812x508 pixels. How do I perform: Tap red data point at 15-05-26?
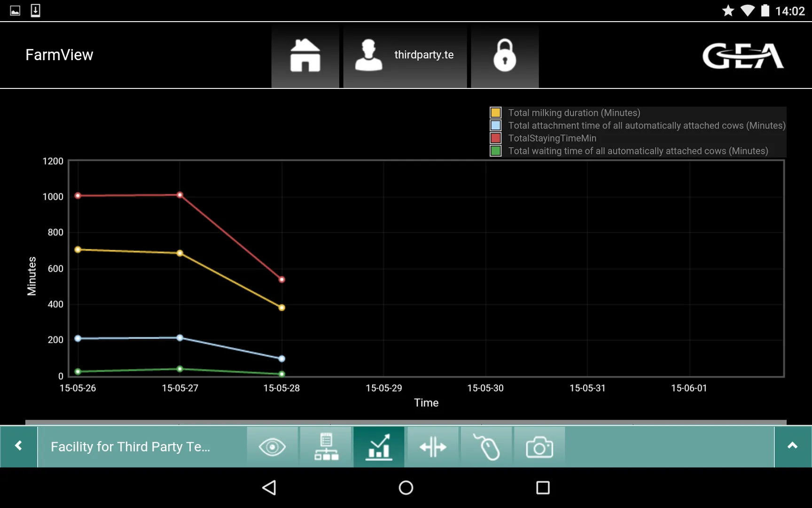(78, 196)
